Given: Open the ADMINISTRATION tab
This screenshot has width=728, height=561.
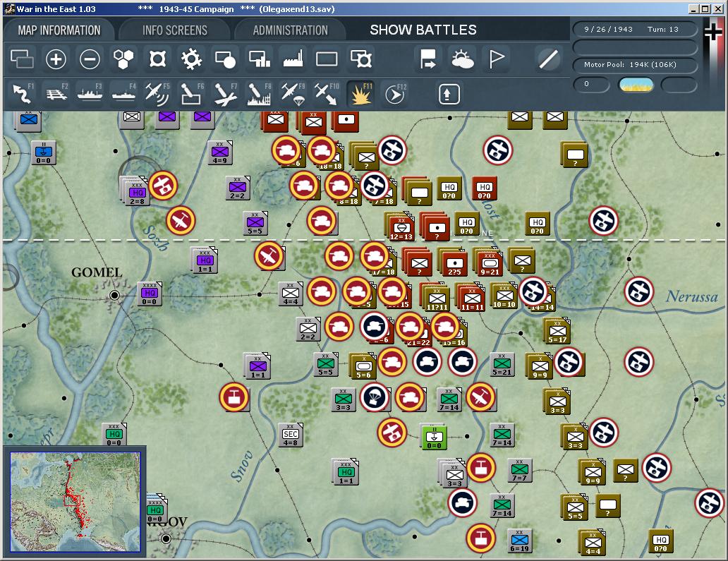Looking at the screenshot, I should point(290,30).
